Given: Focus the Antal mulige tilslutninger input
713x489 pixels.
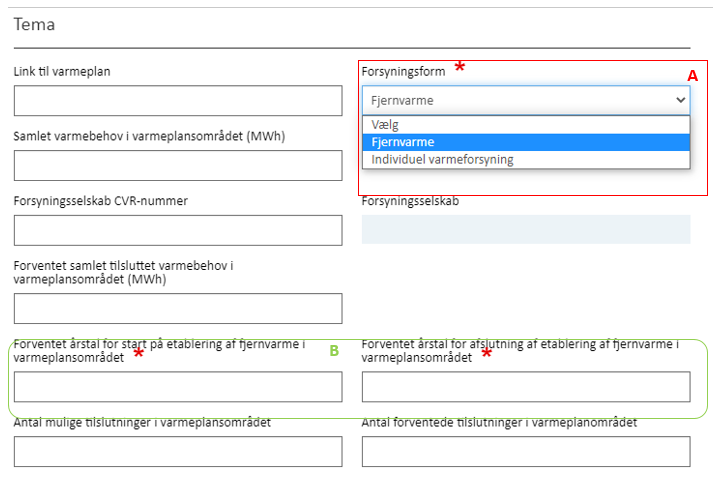Looking at the screenshot, I should coord(178,452).
